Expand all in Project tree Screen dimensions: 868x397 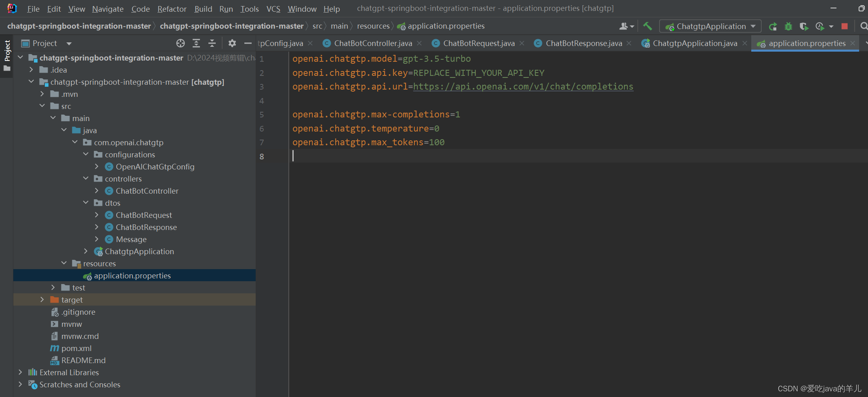click(x=196, y=43)
